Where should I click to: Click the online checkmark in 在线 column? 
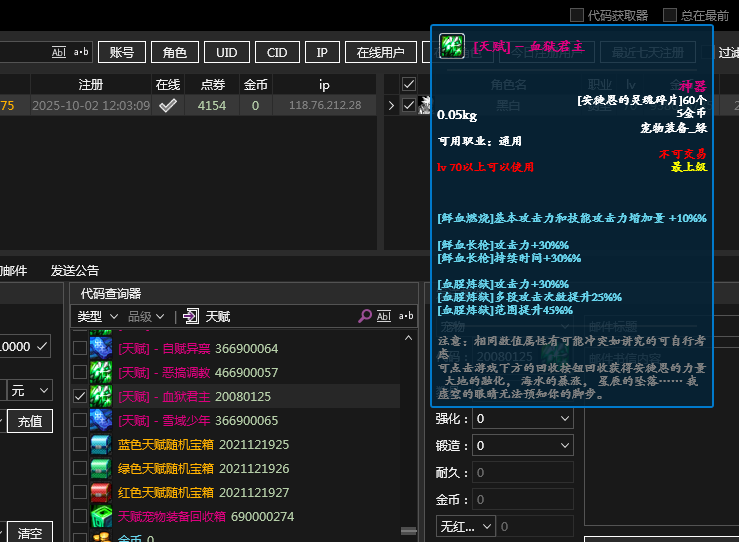(x=168, y=106)
